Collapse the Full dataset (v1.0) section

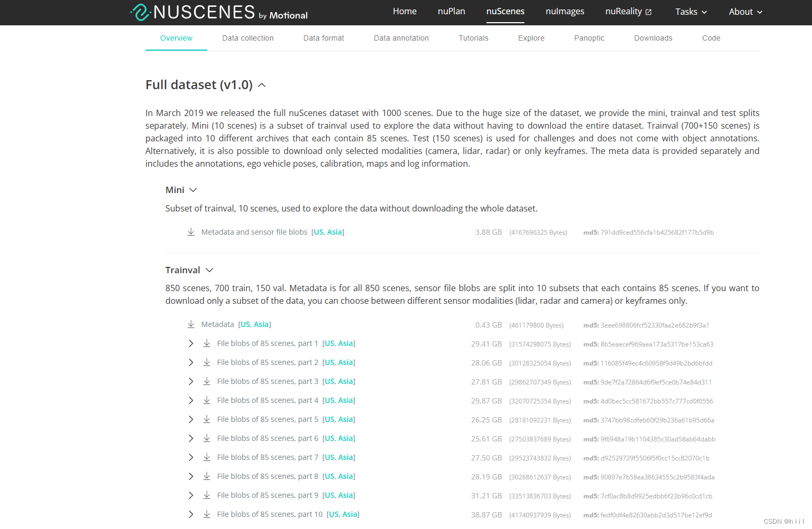coord(262,85)
